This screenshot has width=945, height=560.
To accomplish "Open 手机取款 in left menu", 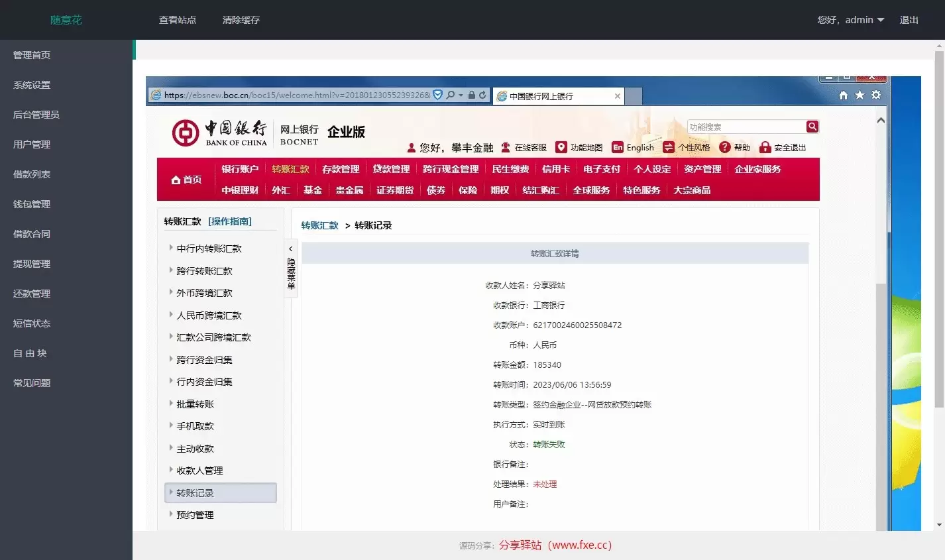I will (x=195, y=426).
